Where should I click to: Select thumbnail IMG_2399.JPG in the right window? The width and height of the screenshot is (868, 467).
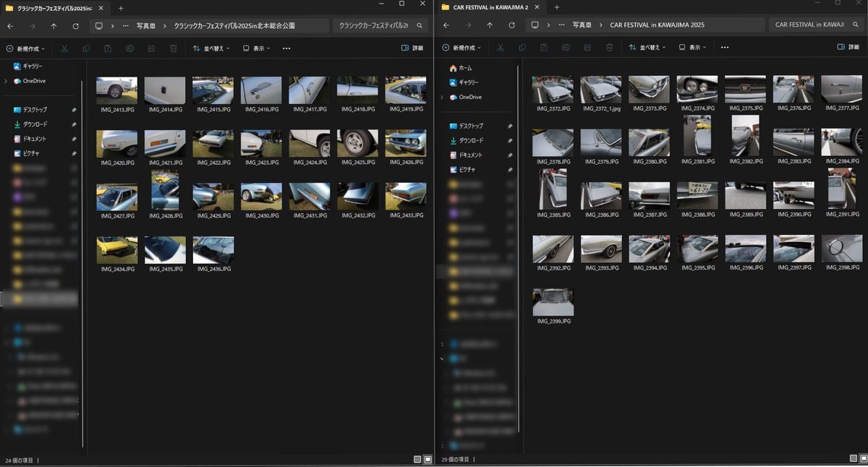point(553,301)
